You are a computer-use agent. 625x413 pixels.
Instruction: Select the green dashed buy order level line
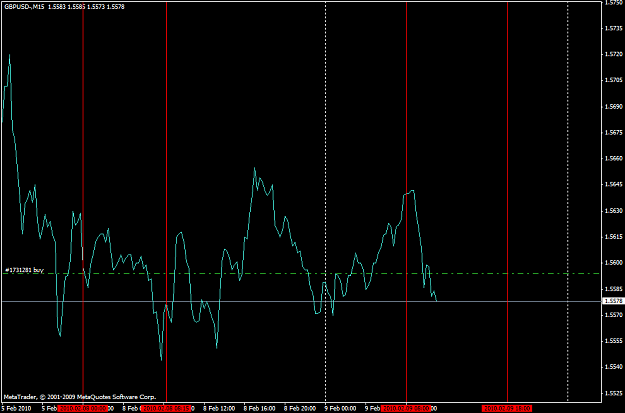pos(301,273)
